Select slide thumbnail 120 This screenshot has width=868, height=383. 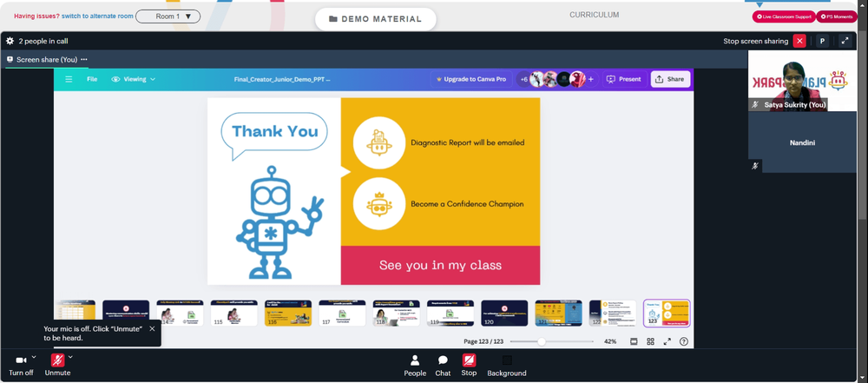point(504,314)
